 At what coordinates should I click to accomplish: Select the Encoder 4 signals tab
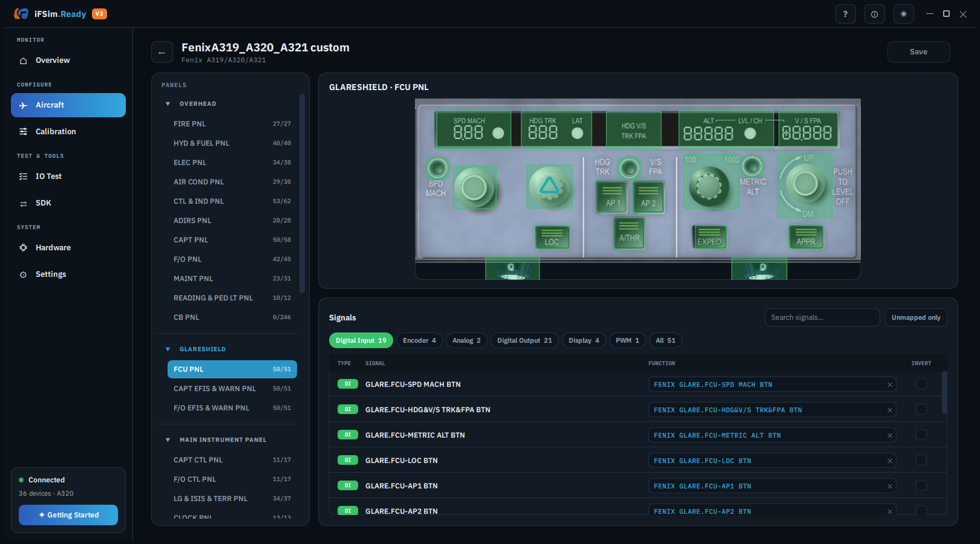tap(419, 340)
